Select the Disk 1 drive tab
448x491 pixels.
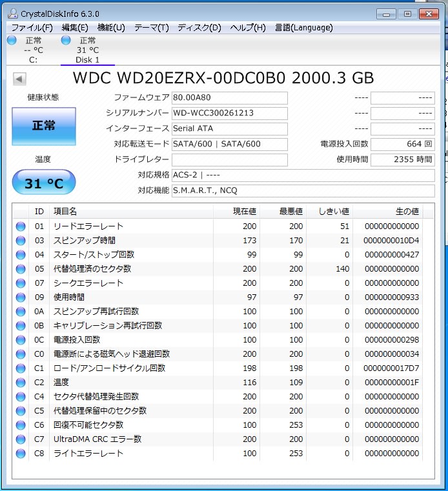87,50
